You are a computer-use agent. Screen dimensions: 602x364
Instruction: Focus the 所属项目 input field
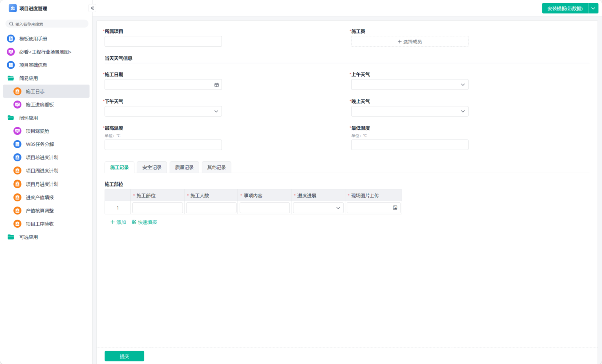pyautogui.click(x=163, y=41)
